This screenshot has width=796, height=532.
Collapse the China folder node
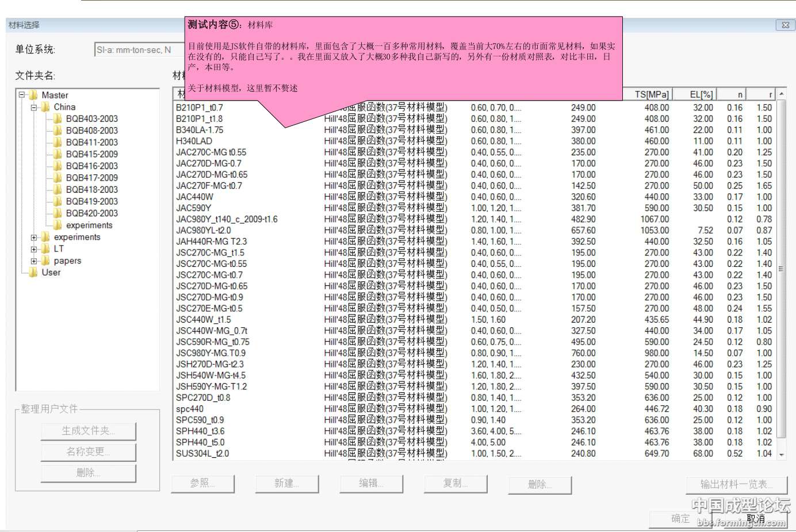[34, 108]
